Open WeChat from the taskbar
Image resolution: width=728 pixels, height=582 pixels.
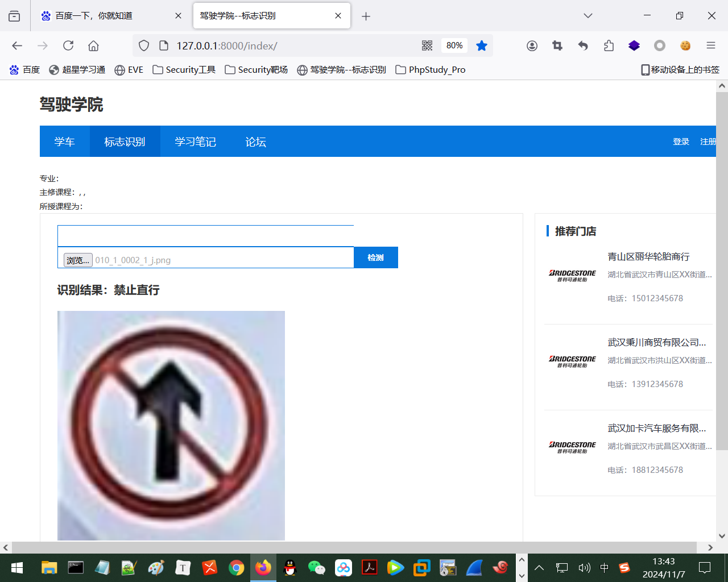coord(317,568)
